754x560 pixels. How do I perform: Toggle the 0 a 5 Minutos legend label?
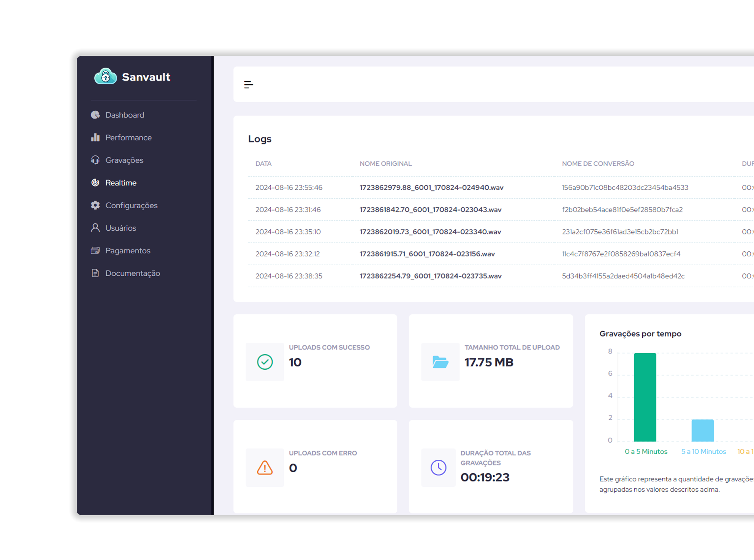[x=646, y=451]
